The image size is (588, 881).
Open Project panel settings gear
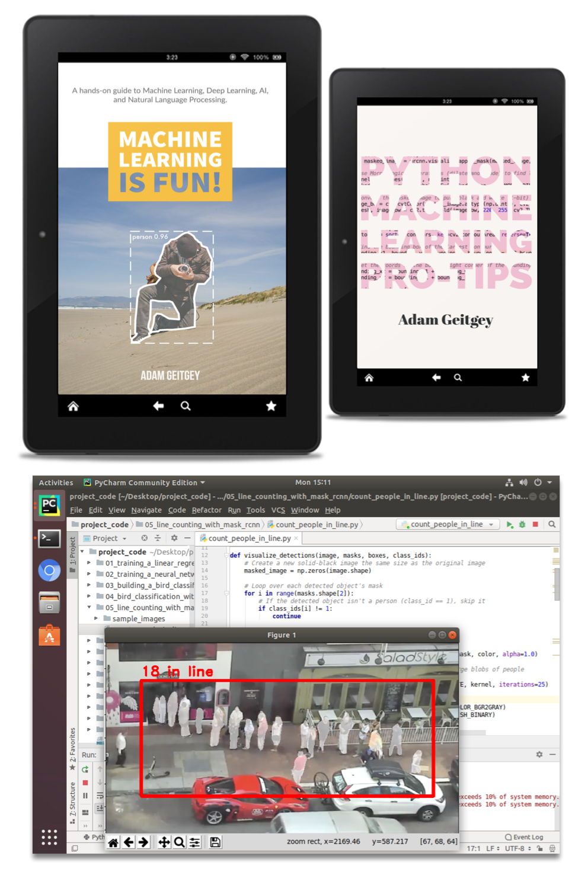(174, 538)
